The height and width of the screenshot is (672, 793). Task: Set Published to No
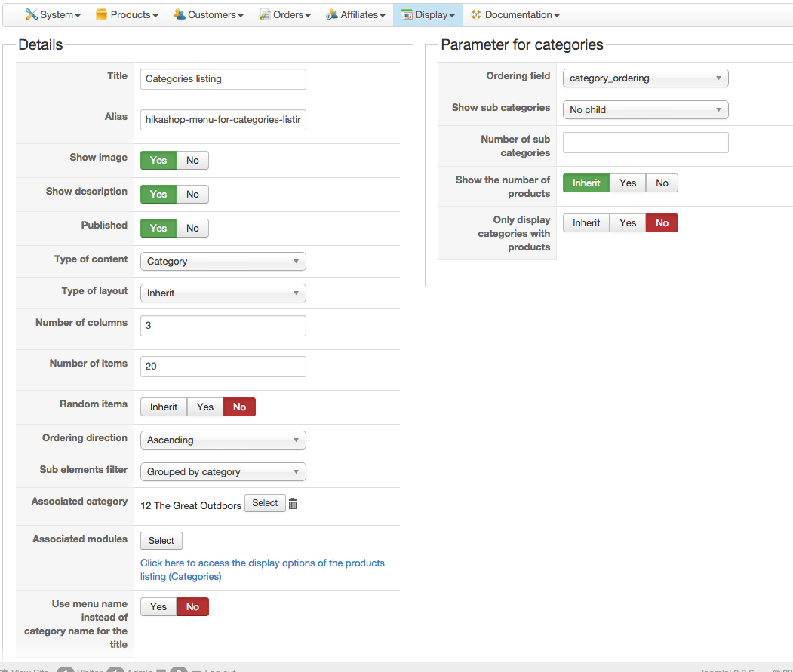(192, 228)
